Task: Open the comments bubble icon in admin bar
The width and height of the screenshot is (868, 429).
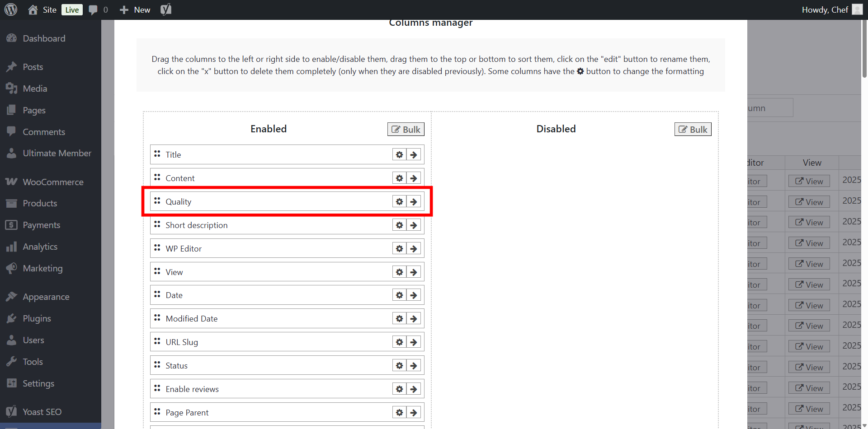Action: pyautogui.click(x=93, y=10)
